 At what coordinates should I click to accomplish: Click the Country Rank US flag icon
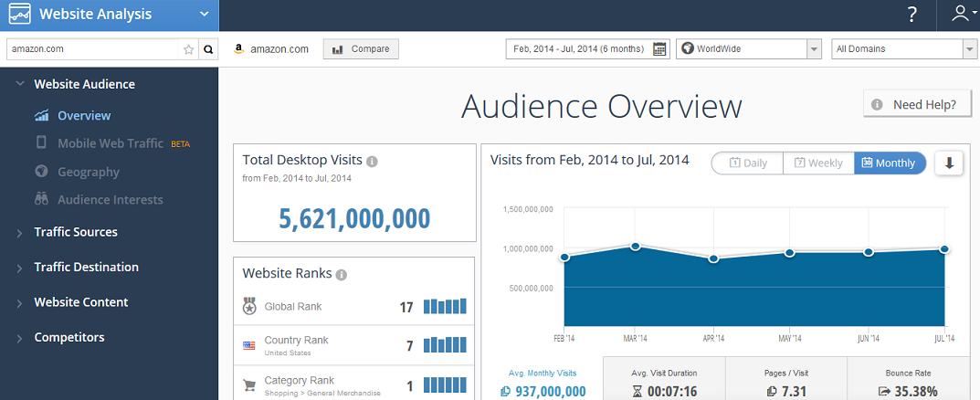249,345
